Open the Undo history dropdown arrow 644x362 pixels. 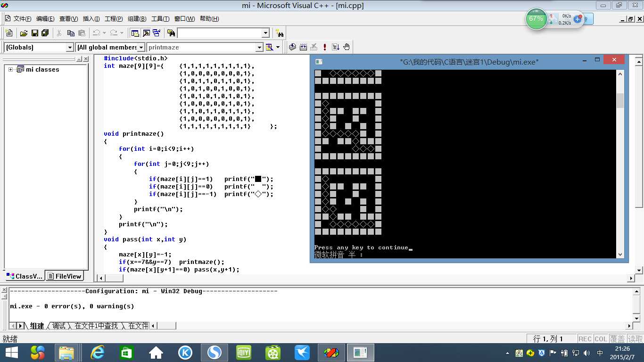pyautogui.click(x=104, y=33)
